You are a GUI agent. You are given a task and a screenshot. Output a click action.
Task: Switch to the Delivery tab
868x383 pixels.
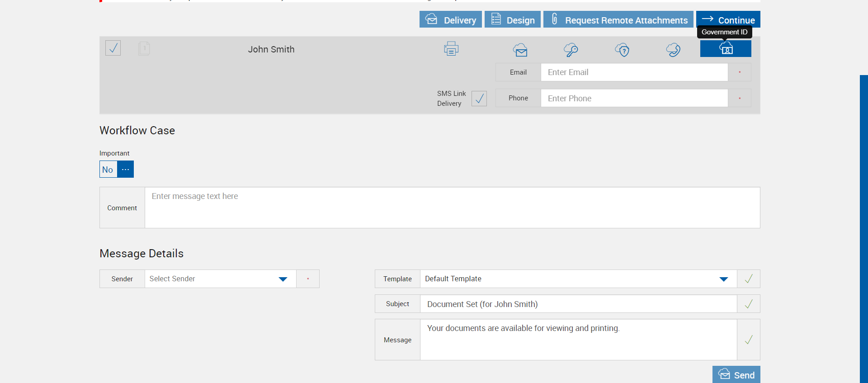click(451, 19)
